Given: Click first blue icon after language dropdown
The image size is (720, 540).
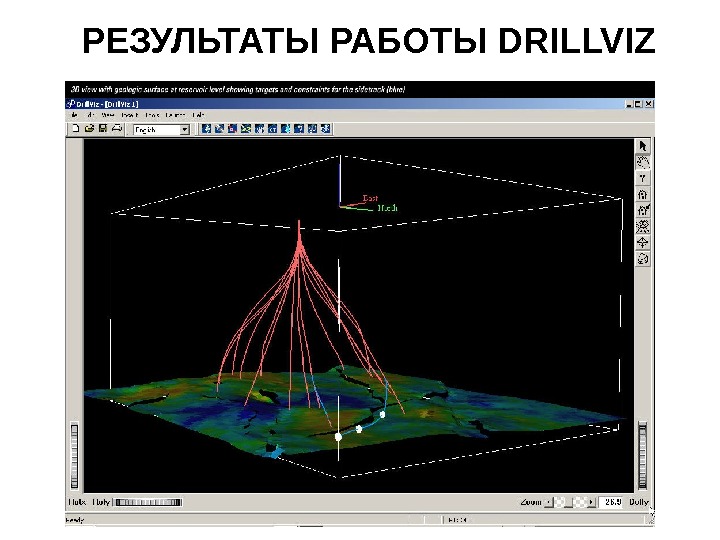Looking at the screenshot, I should pyautogui.click(x=206, y=129).
